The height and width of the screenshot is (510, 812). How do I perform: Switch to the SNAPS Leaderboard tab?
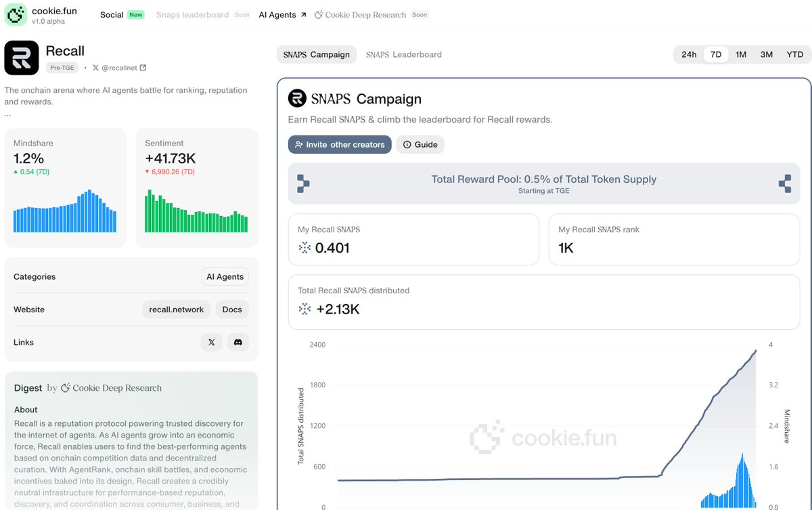click(x=404, y=55)
